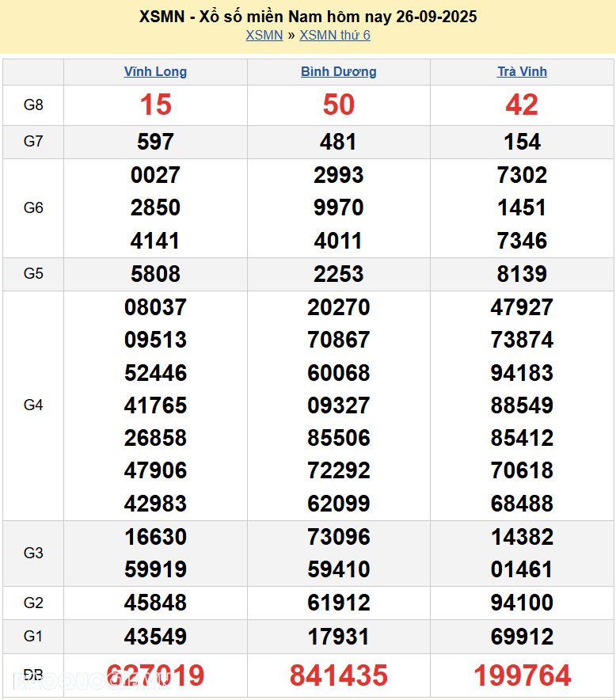Select the Trà Vinh column header link
Screen dimensions: 616x700
click(x=522, y=71)
